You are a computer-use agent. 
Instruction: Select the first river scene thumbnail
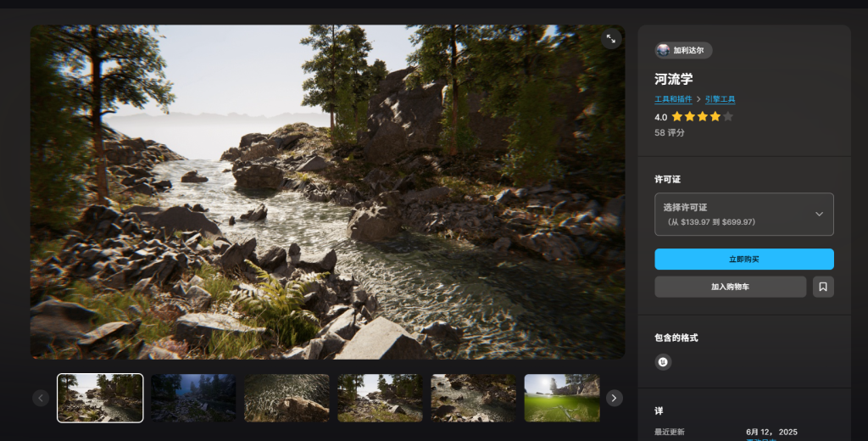point(100,398)
